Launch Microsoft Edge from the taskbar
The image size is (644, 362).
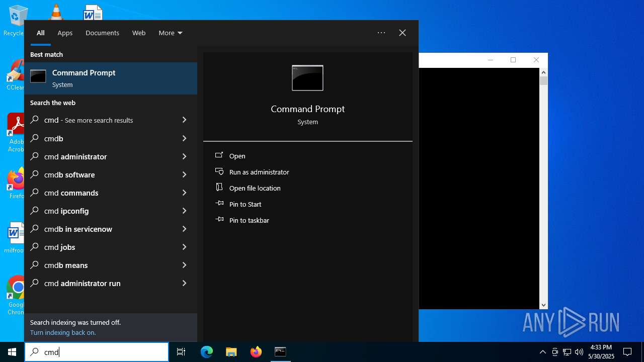tap(207, 352)
